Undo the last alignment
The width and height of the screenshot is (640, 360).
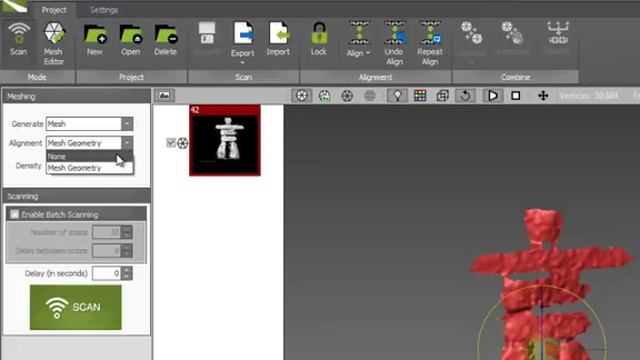[x=394, y=44]
